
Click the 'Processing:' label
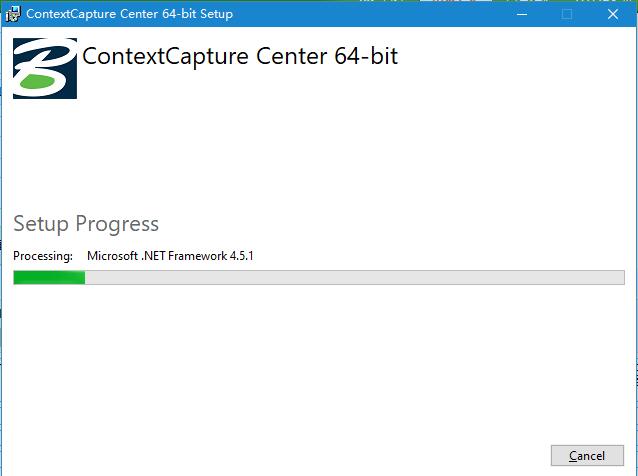[x=43, y=256]
